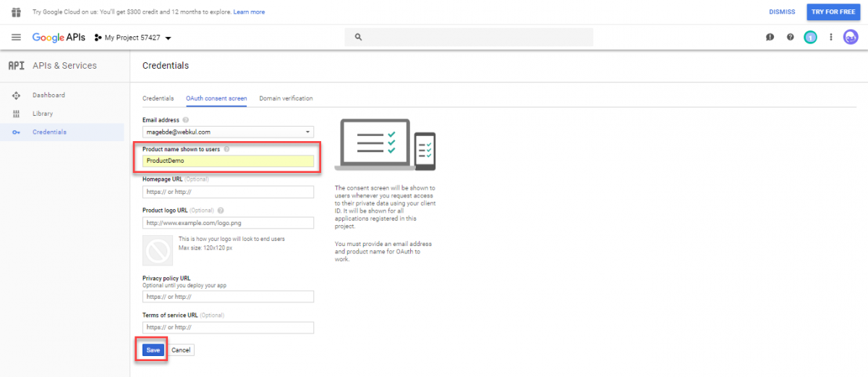The width and height of the screenshot is (868, 377).
Task: Click the Product logo URL input field
Action: pyautogui.click(x=228, y=223)
